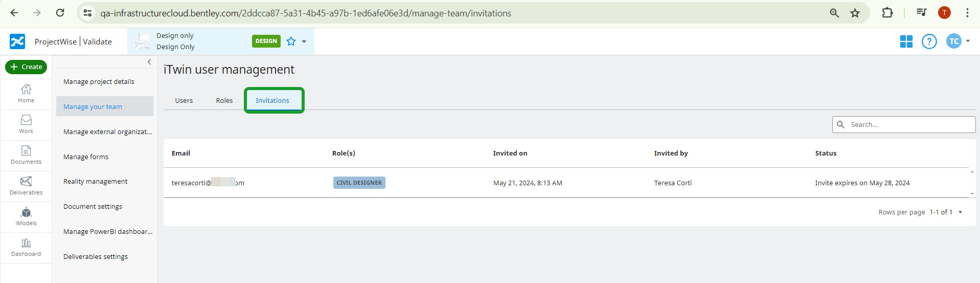Go to the Work inbox icon
980x283 pixels.
[x=26, y=121]
